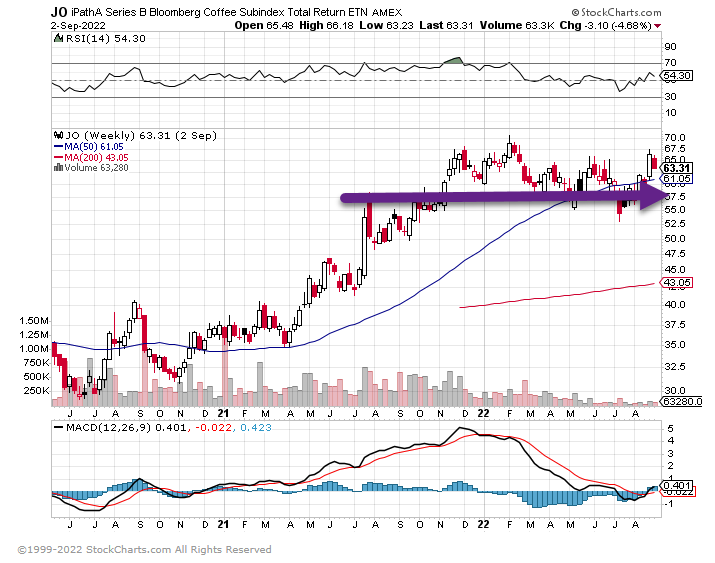
Task: Click the candlestick icon before JO (Weekly)
Action: coord(58,135)
